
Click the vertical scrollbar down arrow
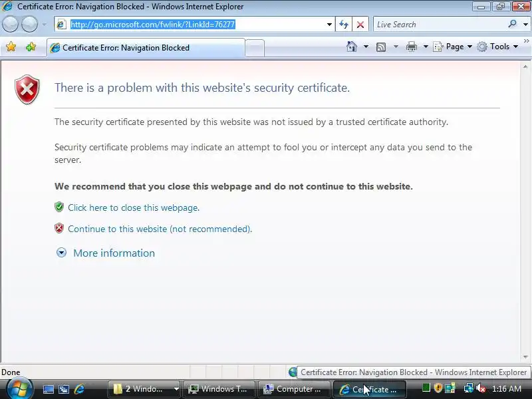(525, 357)
